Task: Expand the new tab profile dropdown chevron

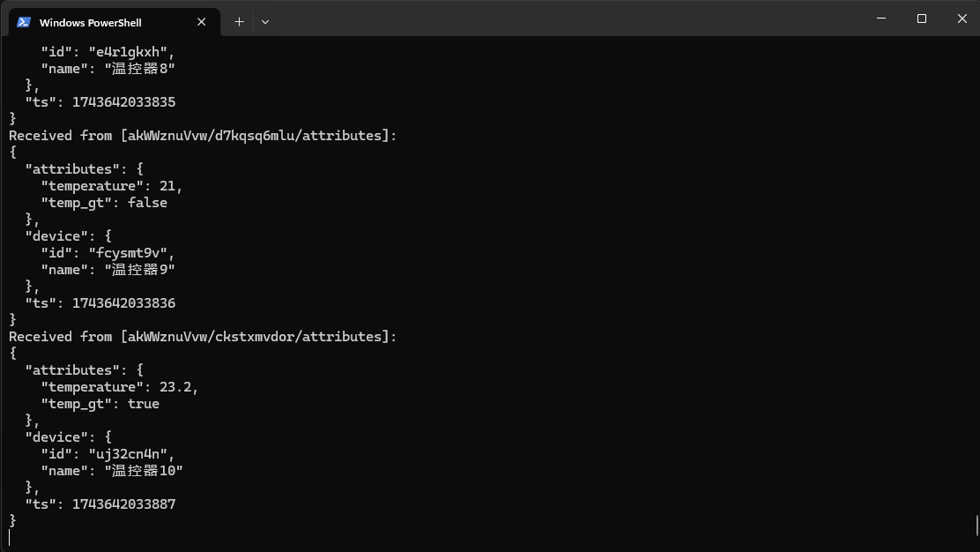Action: pyautogui.click(x=264, y=21)
